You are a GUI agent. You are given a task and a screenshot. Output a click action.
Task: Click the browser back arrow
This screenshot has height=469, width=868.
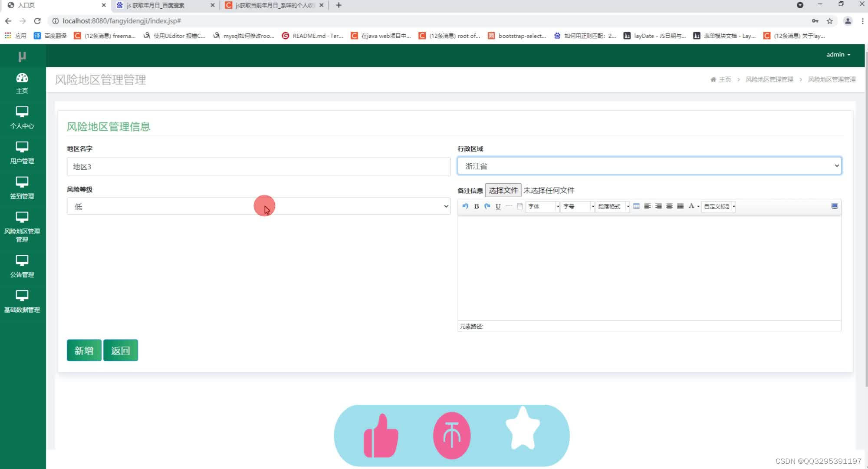8,21
